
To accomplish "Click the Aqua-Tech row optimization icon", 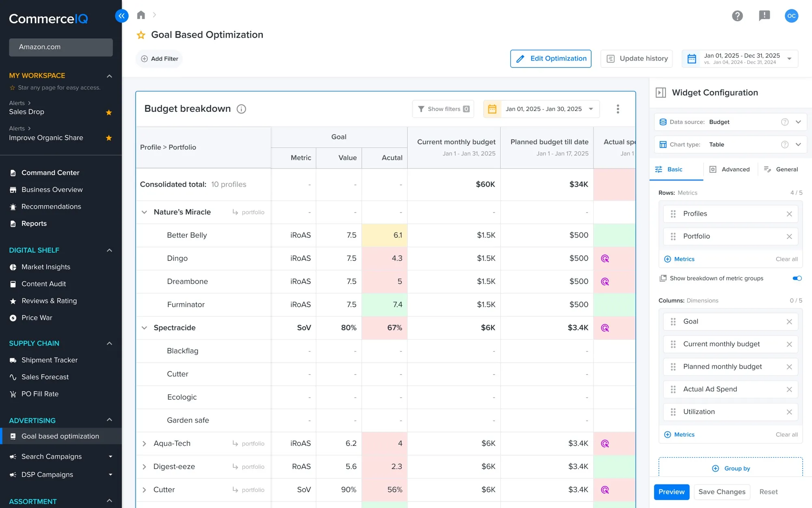I will pos(605,444).
